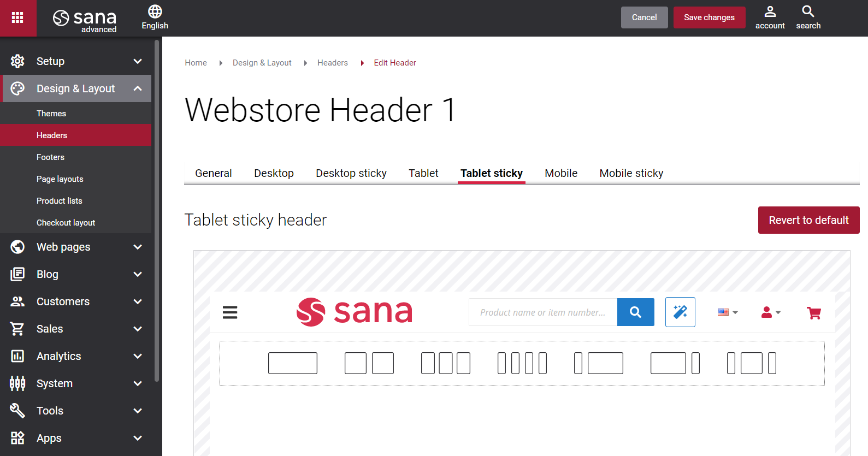The image size is (868, 456).
Task: Select the Tablet sticky tab
Action: (x=492, y=173)
